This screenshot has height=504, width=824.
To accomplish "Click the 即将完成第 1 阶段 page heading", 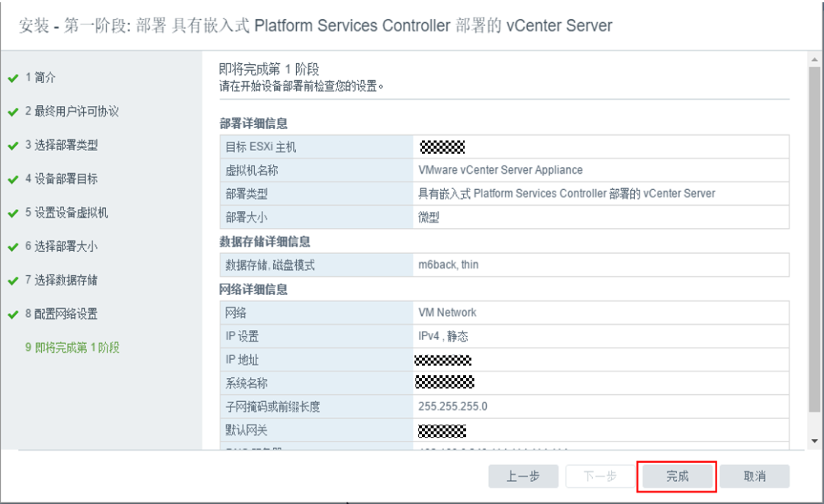I will coord(269,69).
